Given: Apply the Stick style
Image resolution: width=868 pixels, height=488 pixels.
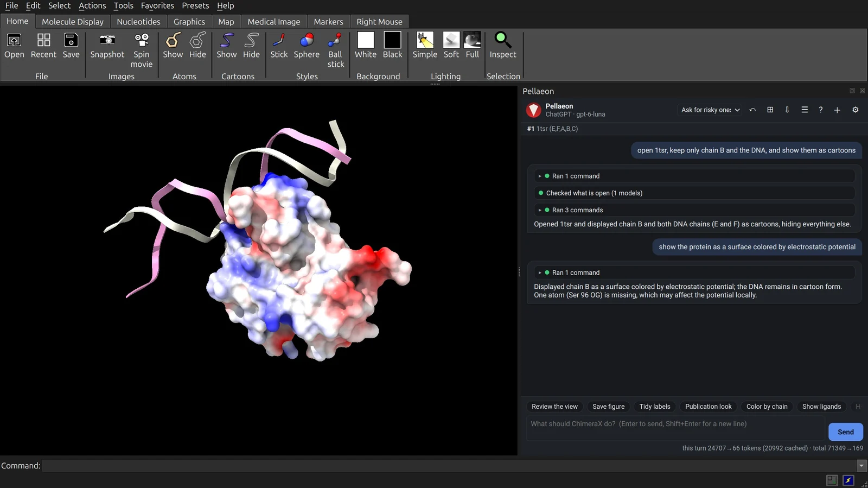Looking at the screenshot, I should pyautogui.click(x=279, y=45).
